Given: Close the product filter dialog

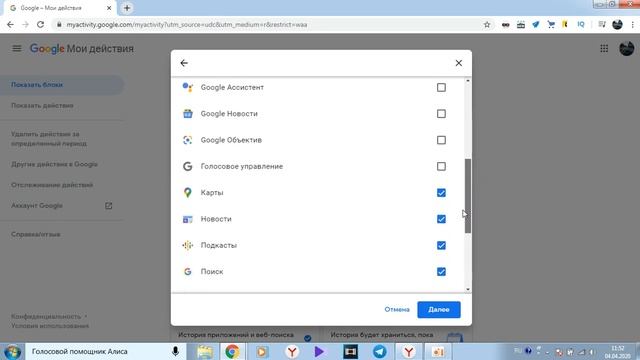Looking at the screenshot, I should pyautogui.click(x=459, y=63).
